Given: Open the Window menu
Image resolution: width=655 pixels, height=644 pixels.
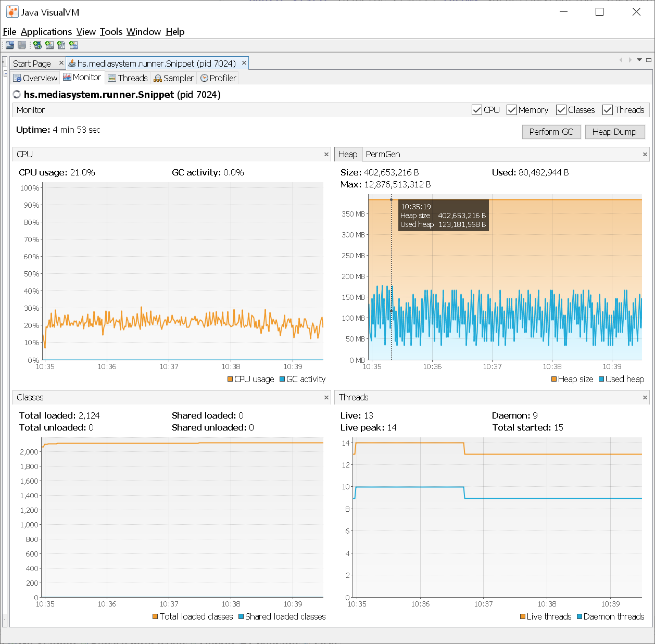Looking at the screenshot, I should tap(143, 32).
